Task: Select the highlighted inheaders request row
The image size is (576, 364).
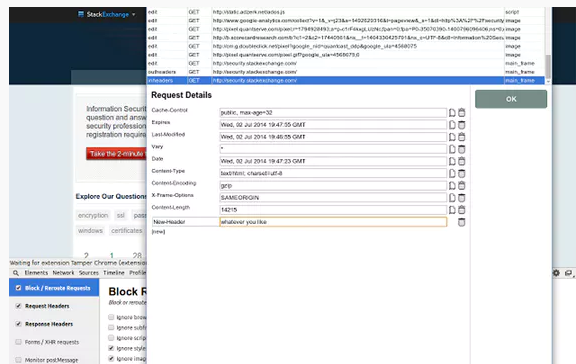Action: click(x=345, y=80)
